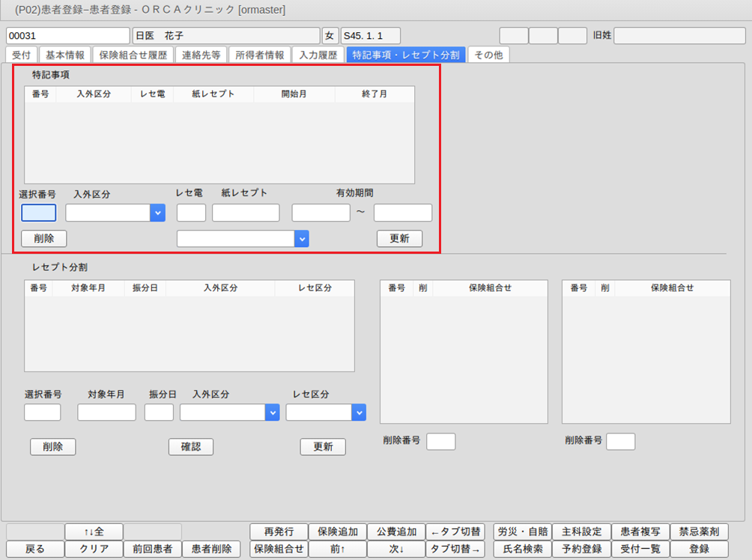Click the 禁忌薬剤 button
This screenshot has width=752, height=560.
click(699, 532)
